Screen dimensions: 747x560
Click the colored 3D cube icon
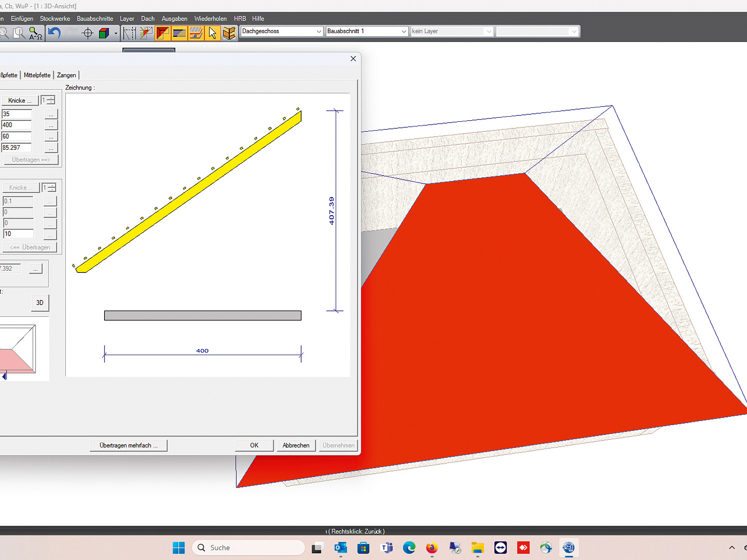104,33
